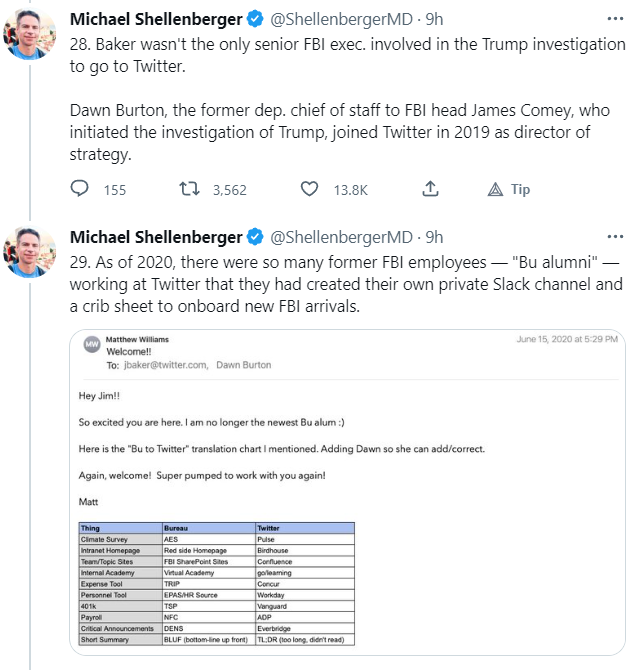Click the verified badge on tweet 29
Image resolution: width=643 pixels, height=670 pixels.
click(x=255, y=237)
